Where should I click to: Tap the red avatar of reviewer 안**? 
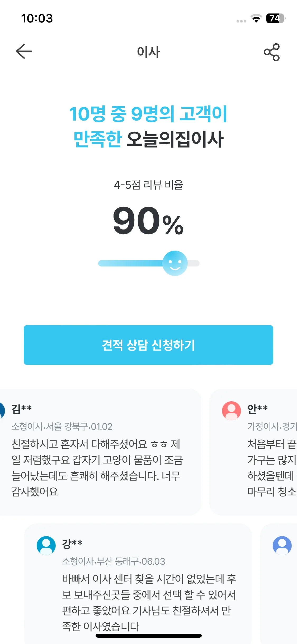[232, 411]
